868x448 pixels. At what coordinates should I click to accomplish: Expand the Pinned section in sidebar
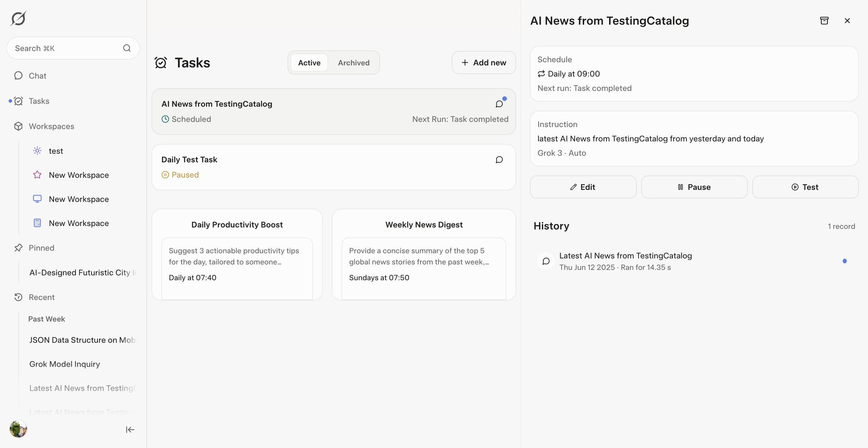(x=41, y=248)
